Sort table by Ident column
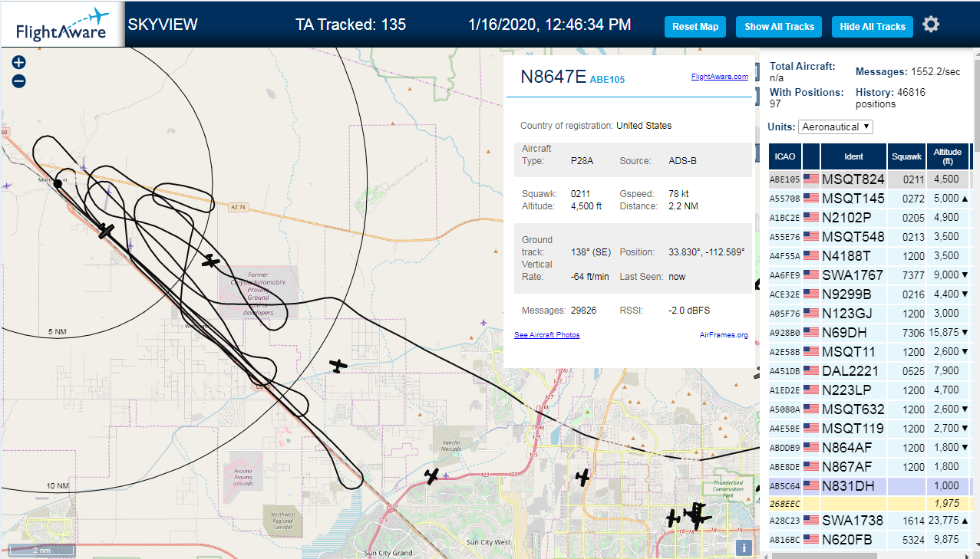Viewport: 980px width, 559px height. click(853, 156)
